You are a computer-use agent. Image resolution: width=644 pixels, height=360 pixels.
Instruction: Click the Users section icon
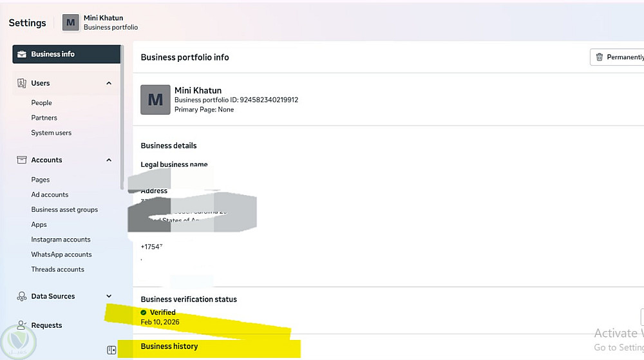pyautogui.click(x=22, y=83)
